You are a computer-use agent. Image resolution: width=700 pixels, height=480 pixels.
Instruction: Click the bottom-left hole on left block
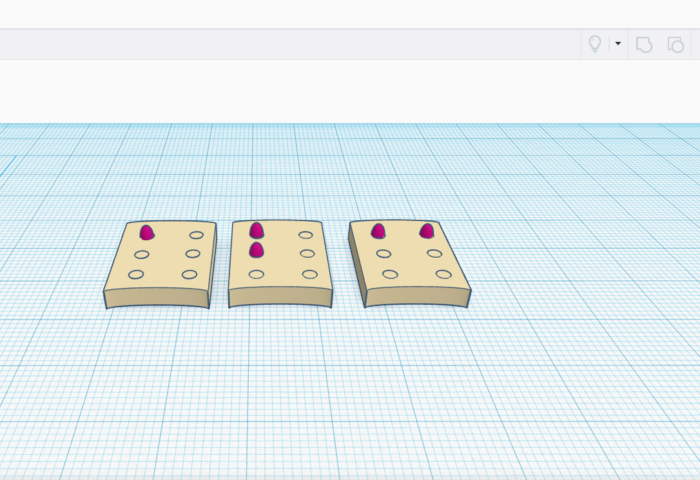tap(136, 274)
